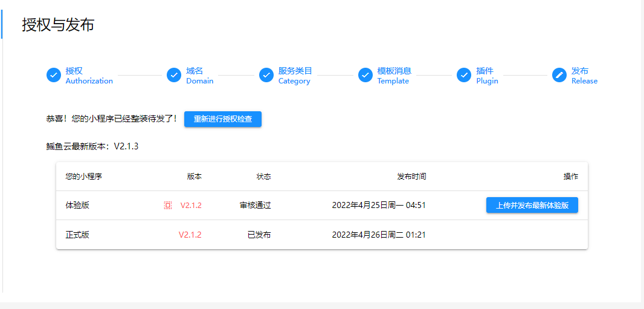Jump to the 模板消息 Template step label
The image size is (644, 309).
(x=394, y=76)
